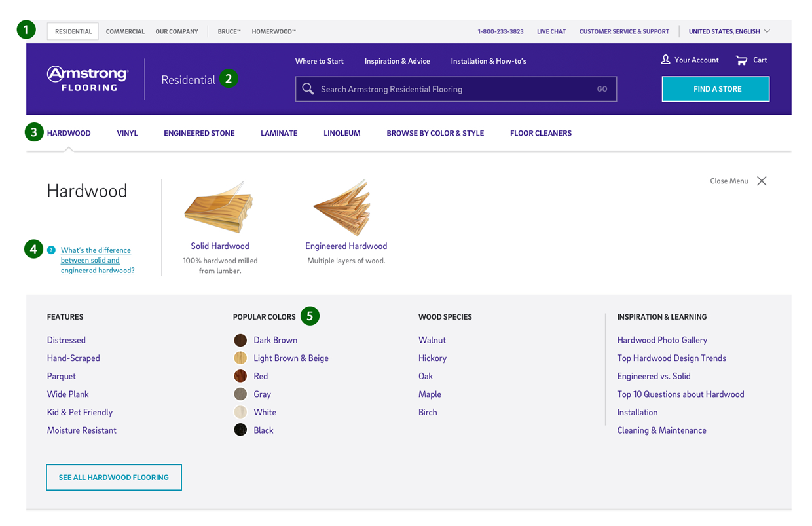Switch to the Commercial tab
Image resolution: width=812 pixels, height=526 pixels.
point(125,31)
